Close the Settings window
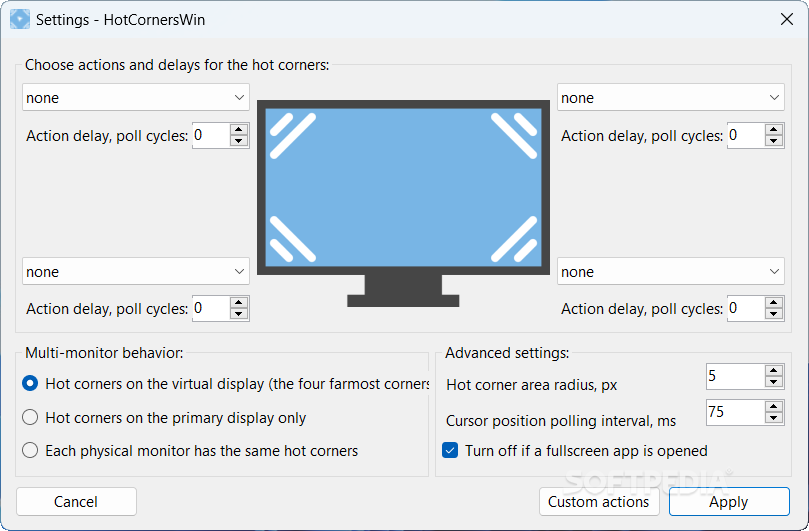 pos(787,20)
